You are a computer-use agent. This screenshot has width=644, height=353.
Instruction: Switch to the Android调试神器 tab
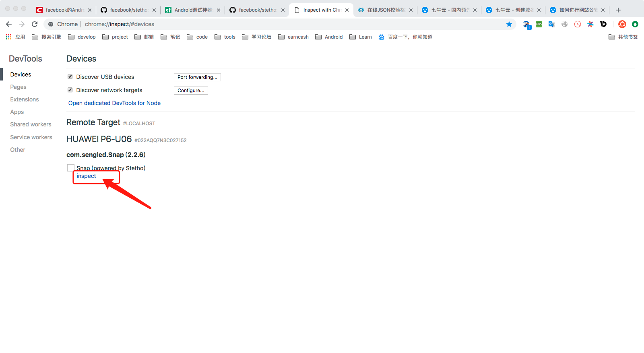[x=192, y=10]
